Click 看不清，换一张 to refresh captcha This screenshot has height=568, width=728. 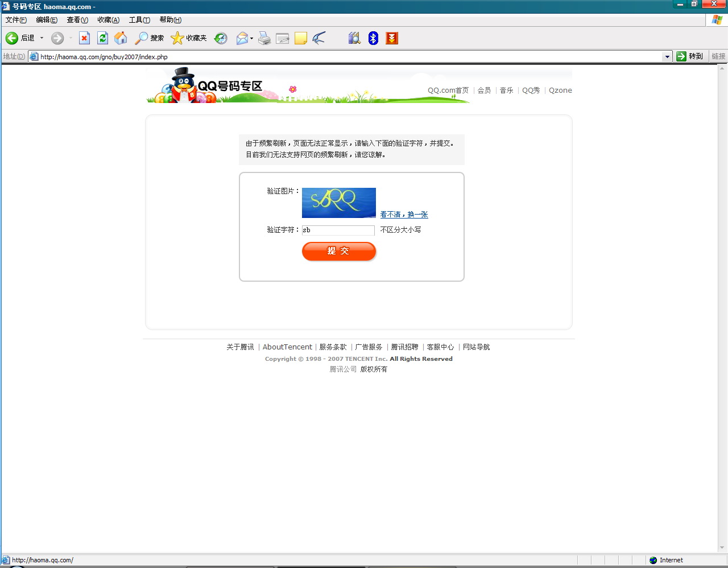pos(404,215)
